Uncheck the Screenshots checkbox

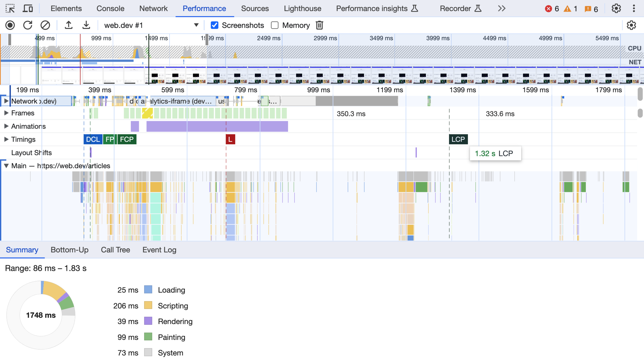pyautogui.click(x=214, y=25)
